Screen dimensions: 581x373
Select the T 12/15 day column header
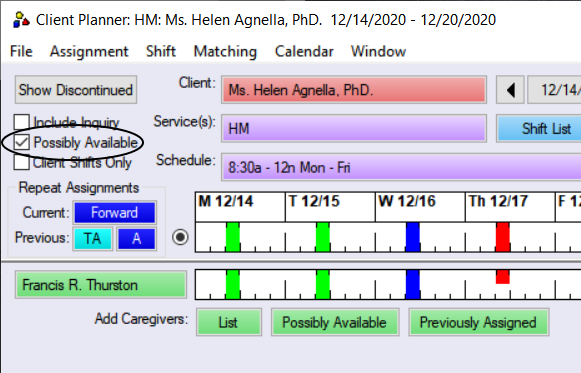point(330,207)
